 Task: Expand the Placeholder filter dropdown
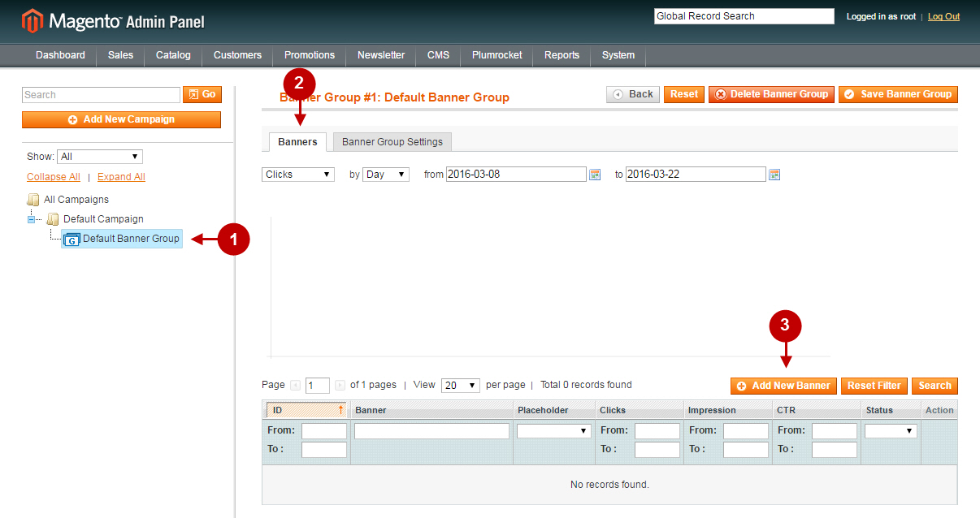[554, 431]
